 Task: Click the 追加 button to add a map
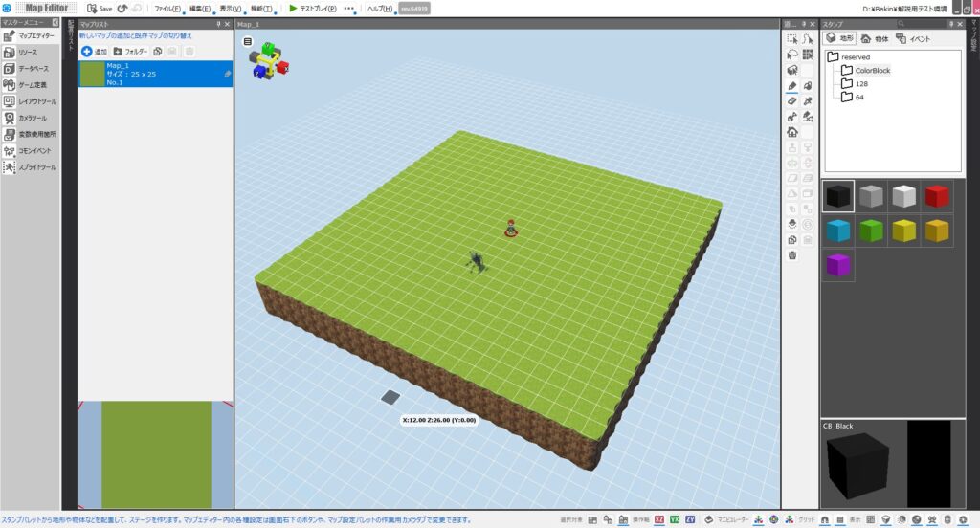click(x=94, y=51)
